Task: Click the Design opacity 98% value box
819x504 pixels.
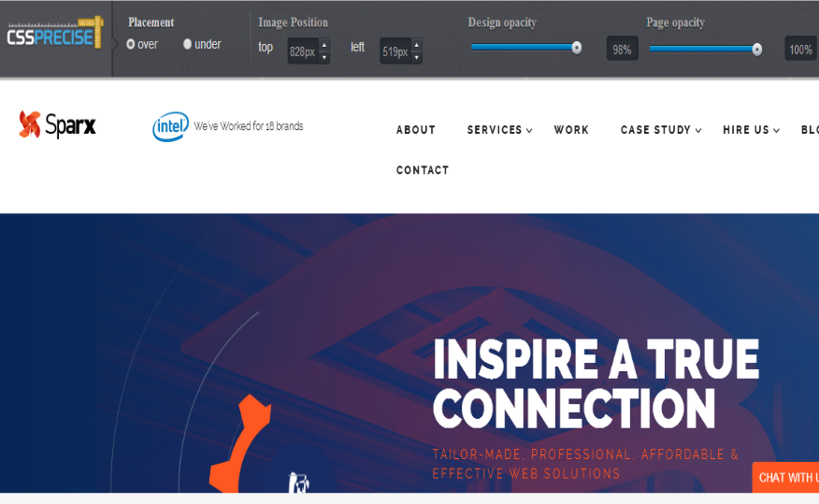Action: click(622, 50)
